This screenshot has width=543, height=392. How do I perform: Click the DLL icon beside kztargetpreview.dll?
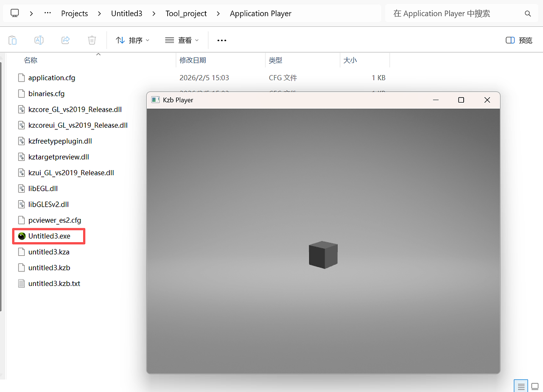(x=22, y=157)
